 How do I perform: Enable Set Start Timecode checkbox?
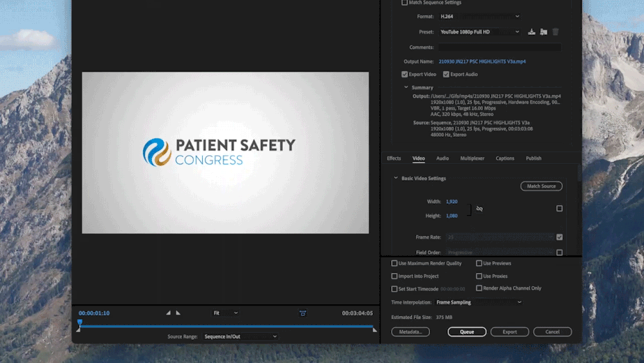(394, 289)
